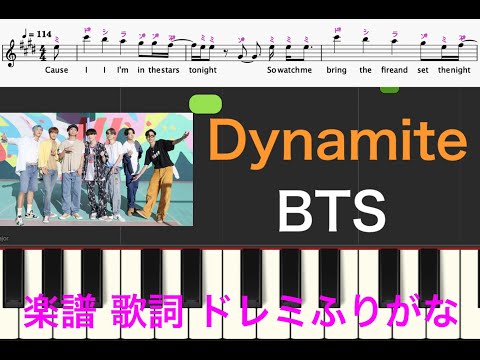Select the lyric "fireand"

pos(395,70)
